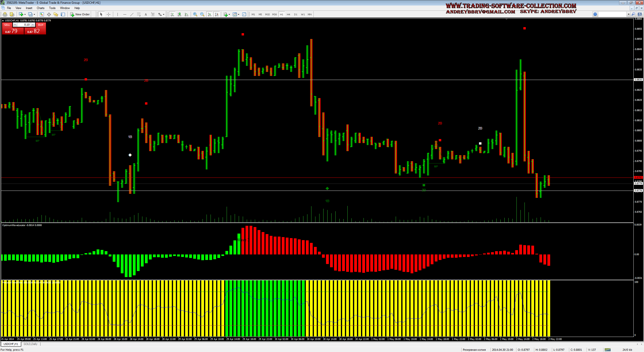Draw a horizontal line tool
Viewport: 644px width, 352px height.
pyautogui.click(x=125, y=14)
